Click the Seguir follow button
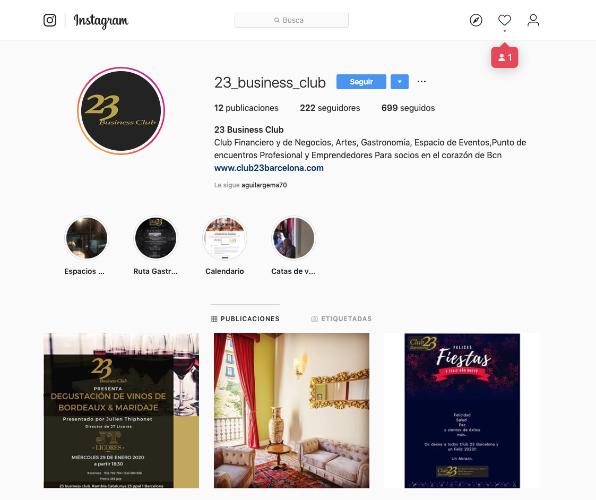The width and height of the screenshot is (596, 500). (361, 82)
